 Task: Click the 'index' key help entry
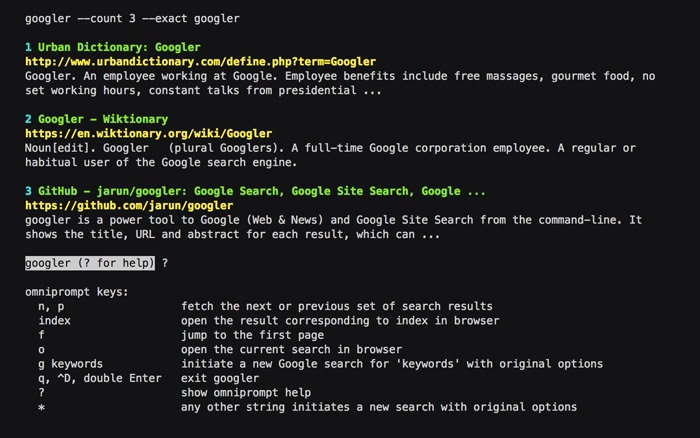54,321
